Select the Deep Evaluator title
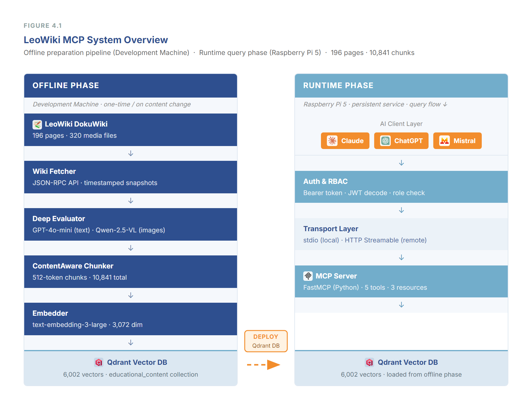Viewport: 532px width, 405px height. coord(59,219)
